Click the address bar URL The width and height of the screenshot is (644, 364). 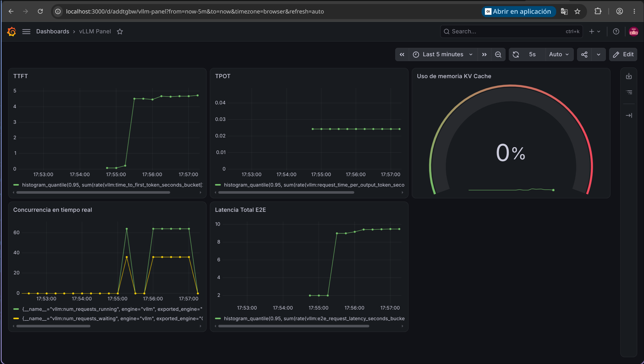[x=195, y=11]
